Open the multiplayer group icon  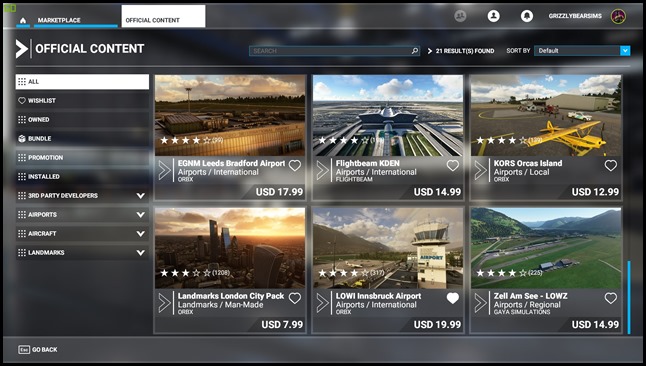pyautogui.click(x=460, y=16)
